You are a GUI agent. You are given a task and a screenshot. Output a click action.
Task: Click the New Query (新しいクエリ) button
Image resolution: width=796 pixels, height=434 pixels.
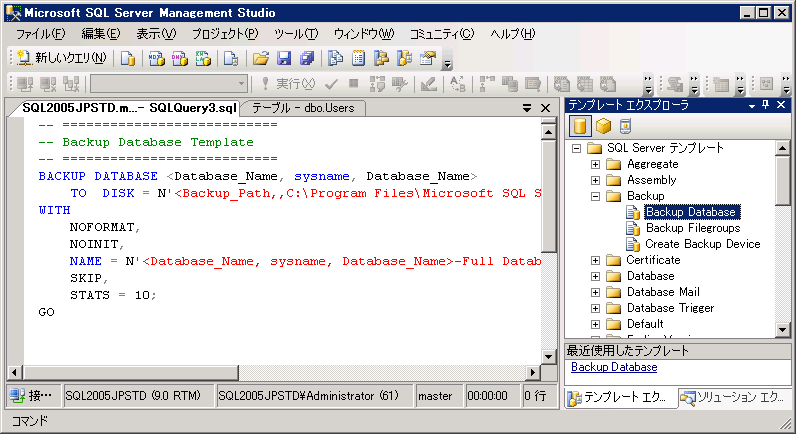(x=61, y=58)
